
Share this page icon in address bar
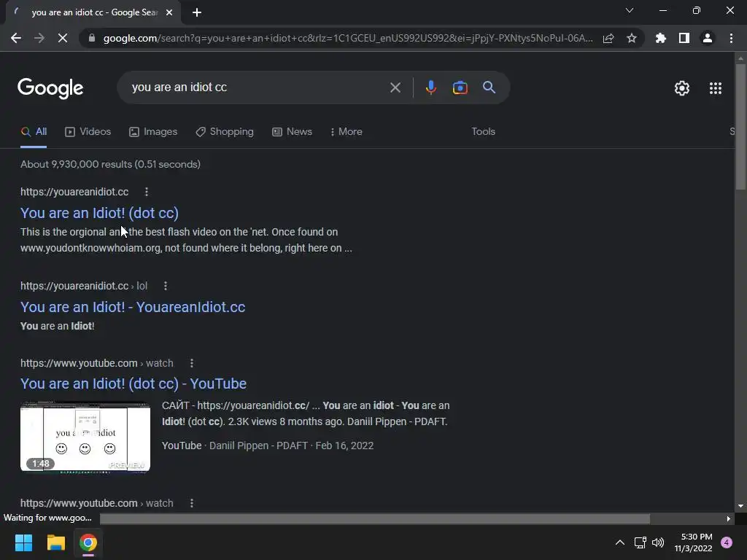coord(608,38)
